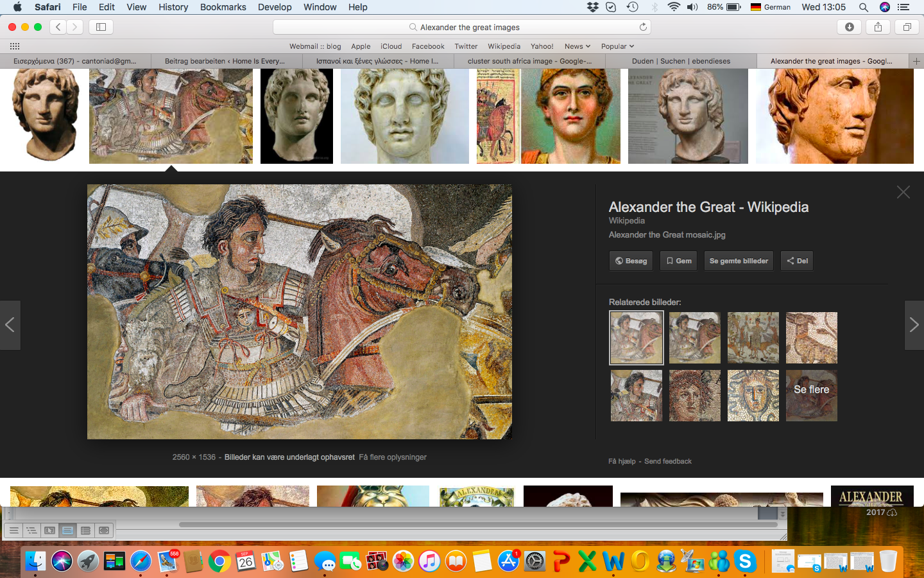Open Notification Center
Image resolution: width=924 pixels, height=578 pixels.
tap(904, 7)
